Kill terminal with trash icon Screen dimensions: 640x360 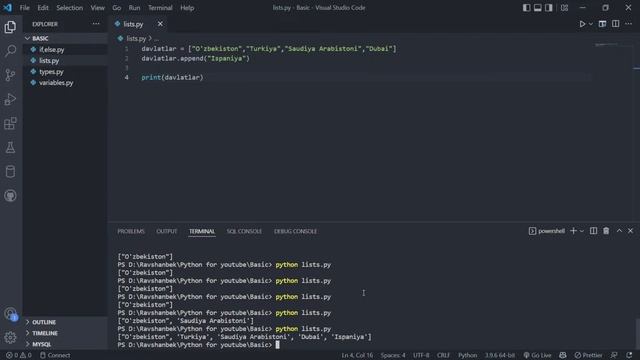point(606,231)
